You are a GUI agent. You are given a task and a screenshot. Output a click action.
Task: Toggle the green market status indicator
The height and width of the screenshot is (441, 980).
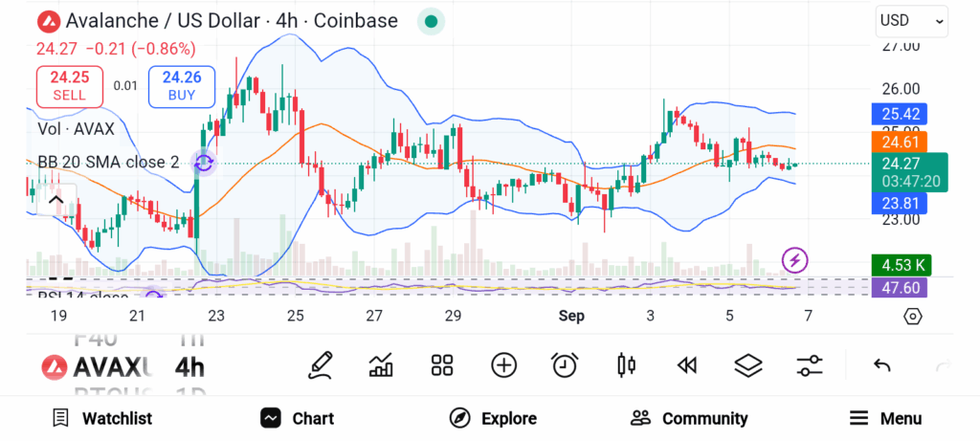(x=432, y=20)
